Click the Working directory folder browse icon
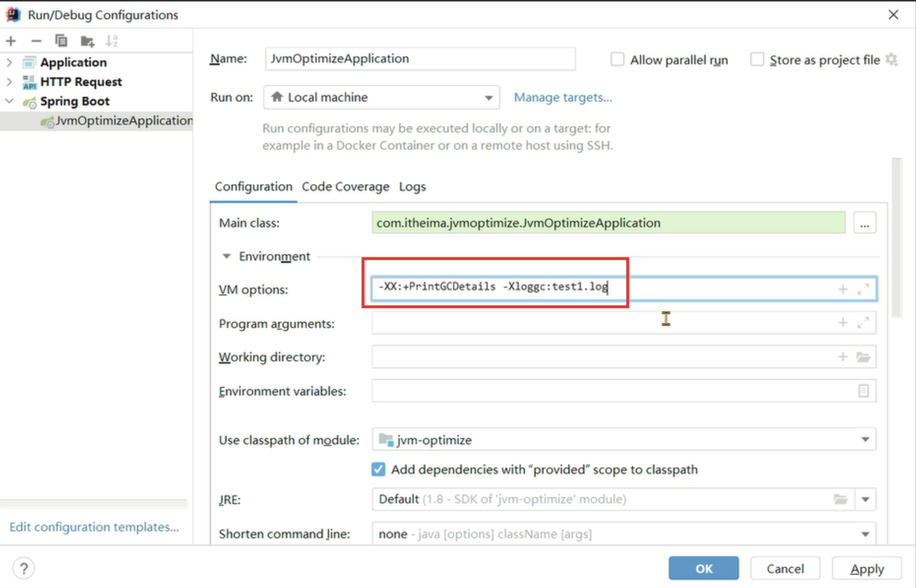Screen dimensions: 916x588 pos(863,357)
